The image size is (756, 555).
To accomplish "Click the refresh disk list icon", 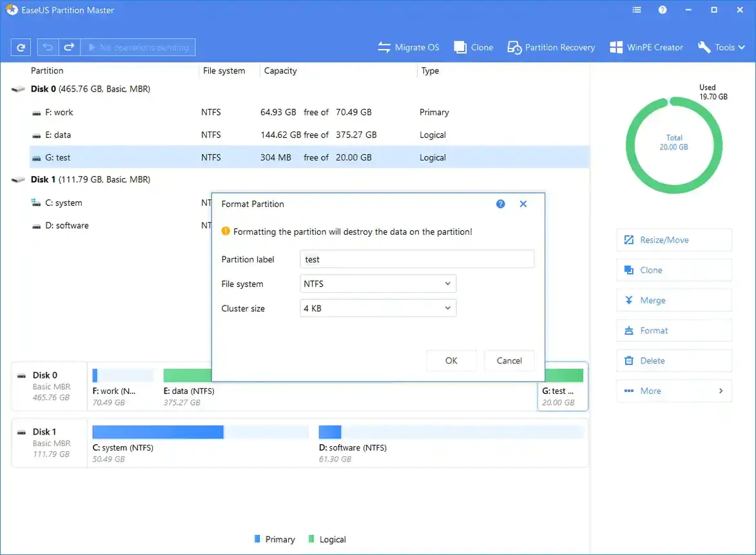I will tap(20, 47).
